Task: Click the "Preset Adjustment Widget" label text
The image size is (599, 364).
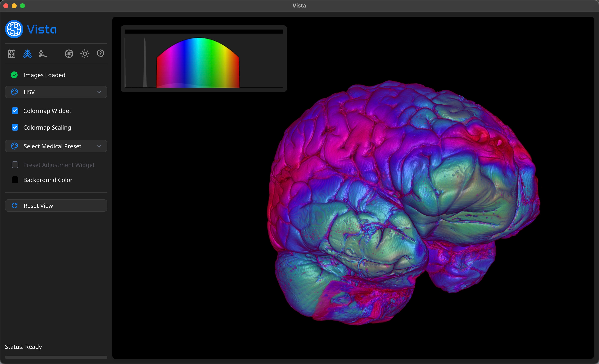Action: (59, 165)
